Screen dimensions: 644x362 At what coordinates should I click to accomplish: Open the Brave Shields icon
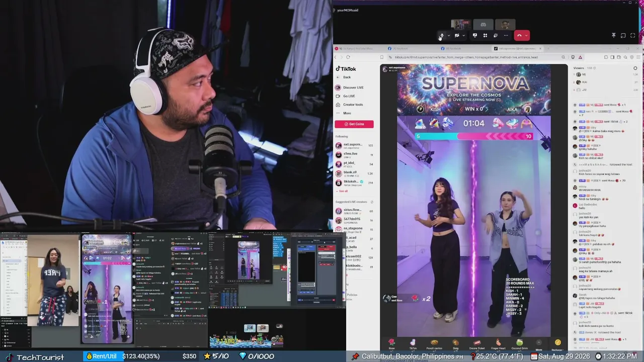(573, 57)
